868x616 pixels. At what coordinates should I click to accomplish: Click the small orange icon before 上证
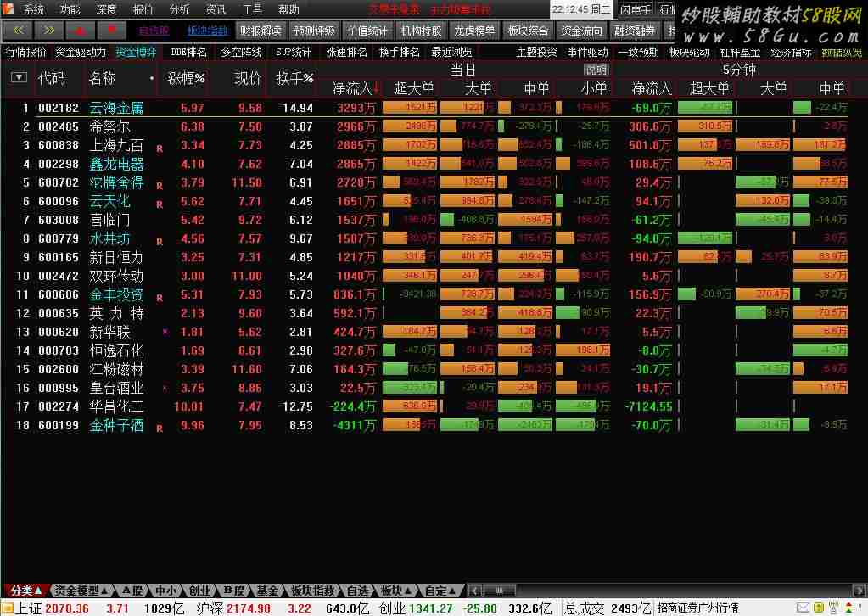(x=8, y=609)
